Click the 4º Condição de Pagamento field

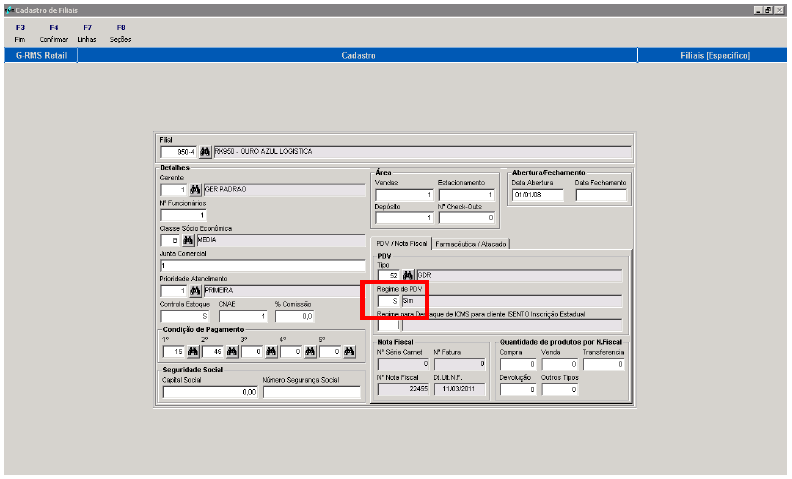[x=291, y=352]
